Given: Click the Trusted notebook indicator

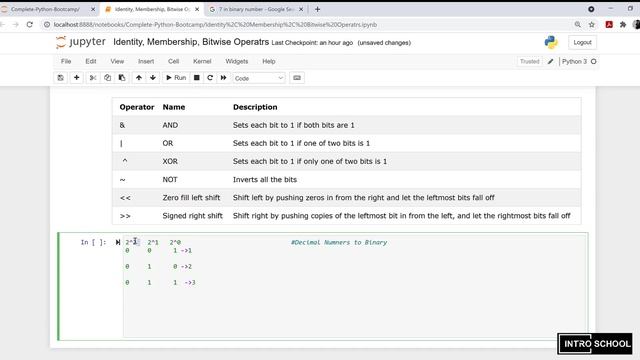Looking at the screenshot, I should [529, 61].
